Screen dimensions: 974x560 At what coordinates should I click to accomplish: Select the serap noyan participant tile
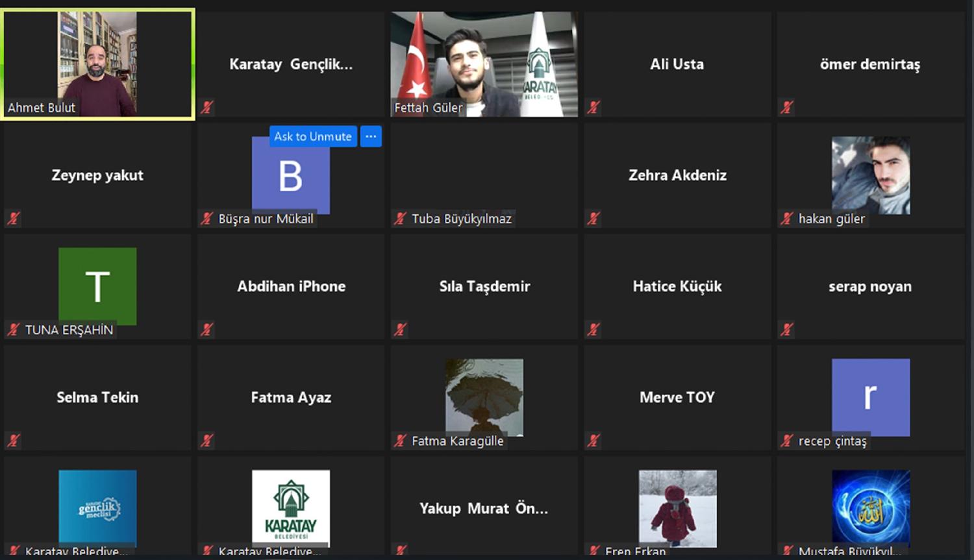[871, 286]
